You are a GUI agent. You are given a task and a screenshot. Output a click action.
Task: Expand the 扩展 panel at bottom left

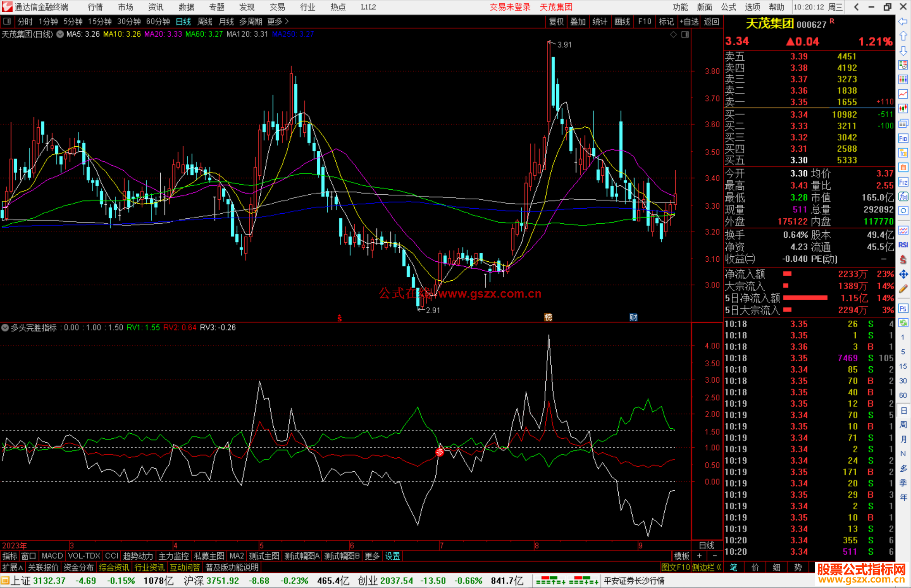12,567
